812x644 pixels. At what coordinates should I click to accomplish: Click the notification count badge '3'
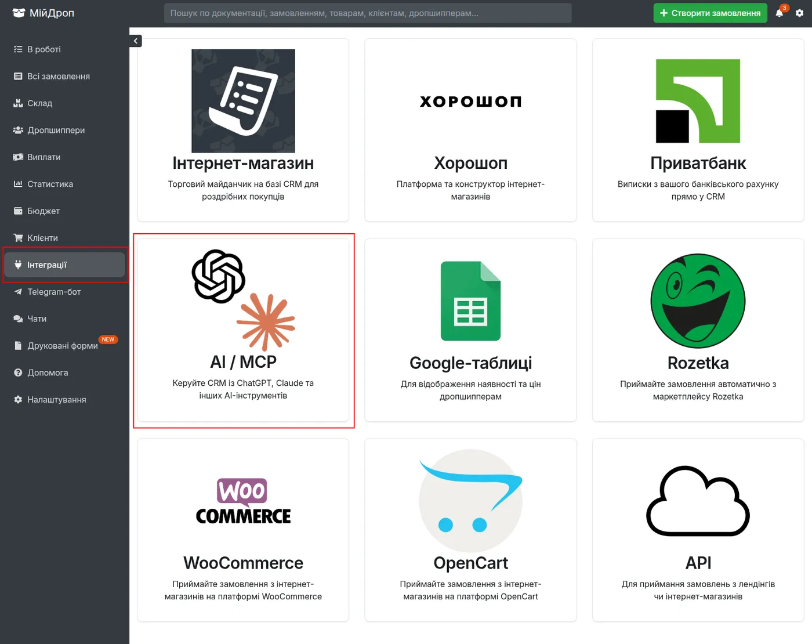[x=784, y=8]
